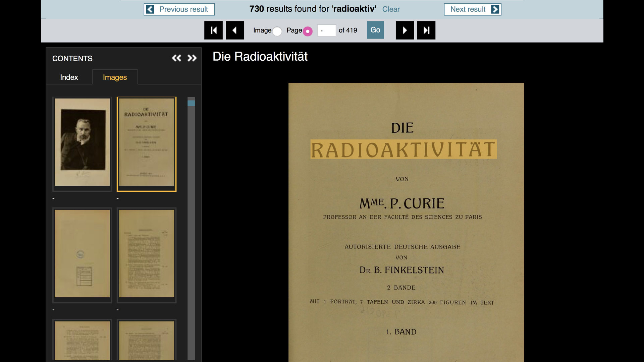Switch to the Index tab
This screenshot has width=644, height=362.
(69, 77)
